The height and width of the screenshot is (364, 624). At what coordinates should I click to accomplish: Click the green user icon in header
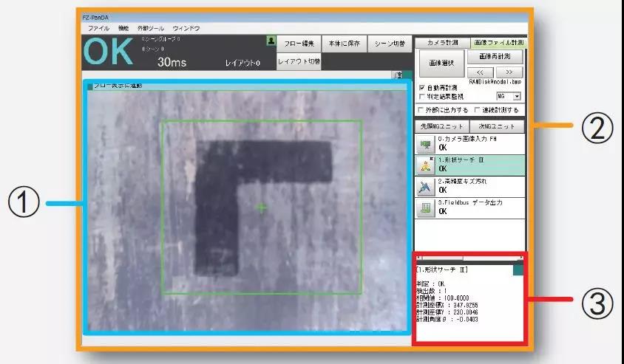click(271, 40)
